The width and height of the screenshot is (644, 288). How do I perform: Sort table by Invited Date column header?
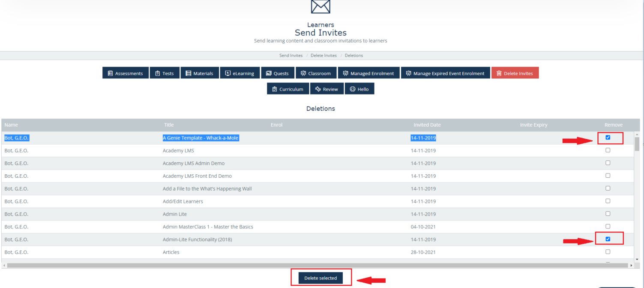[x=427, y=125]
